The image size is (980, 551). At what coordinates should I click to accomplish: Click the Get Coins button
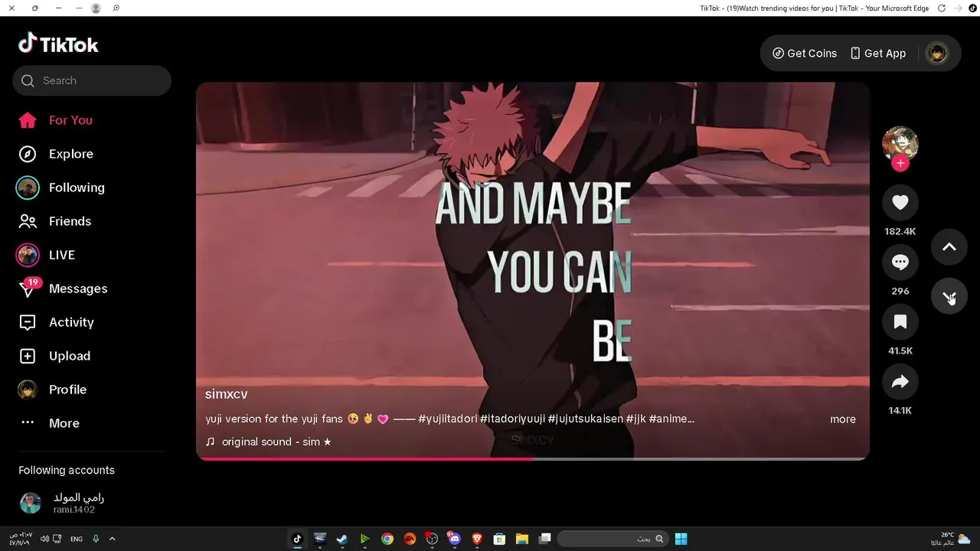805,54
